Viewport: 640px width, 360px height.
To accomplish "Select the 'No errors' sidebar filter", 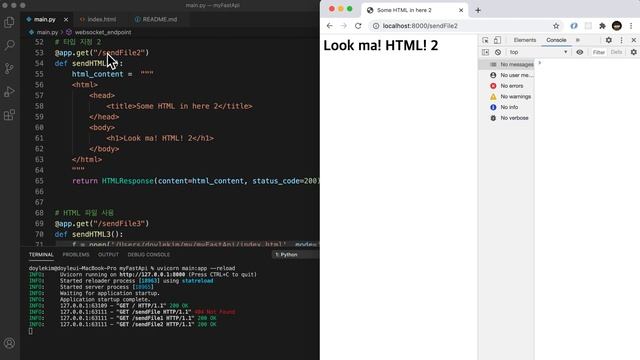I will pyautogui.click(x=506, y=86).
